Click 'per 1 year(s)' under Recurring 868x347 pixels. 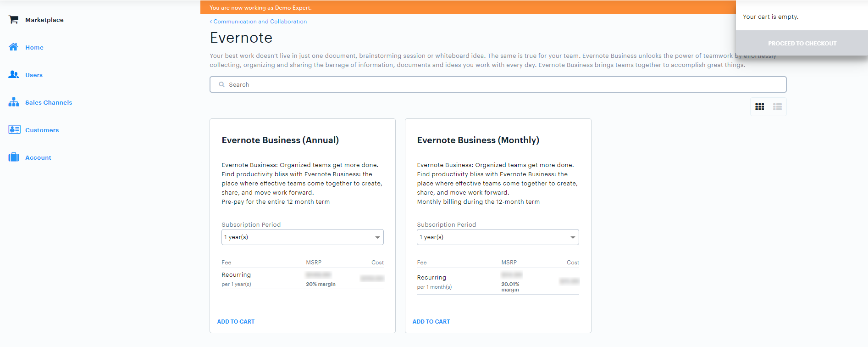pos(236,284)
